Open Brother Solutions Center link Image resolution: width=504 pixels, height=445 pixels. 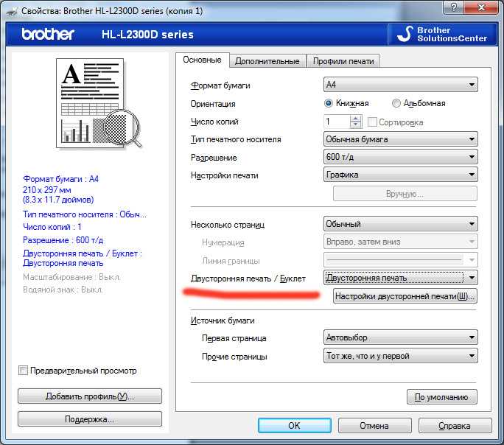click(442, 34)
